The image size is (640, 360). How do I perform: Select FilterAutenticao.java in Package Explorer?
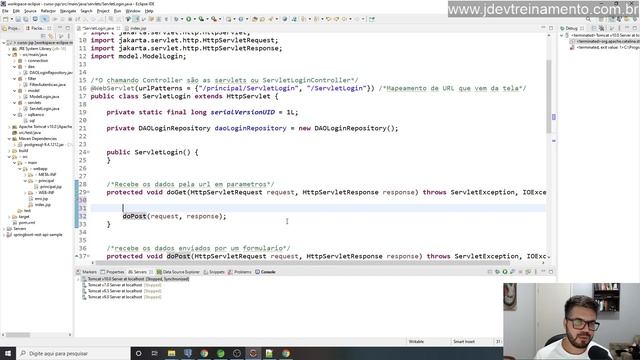click(47, 85)
